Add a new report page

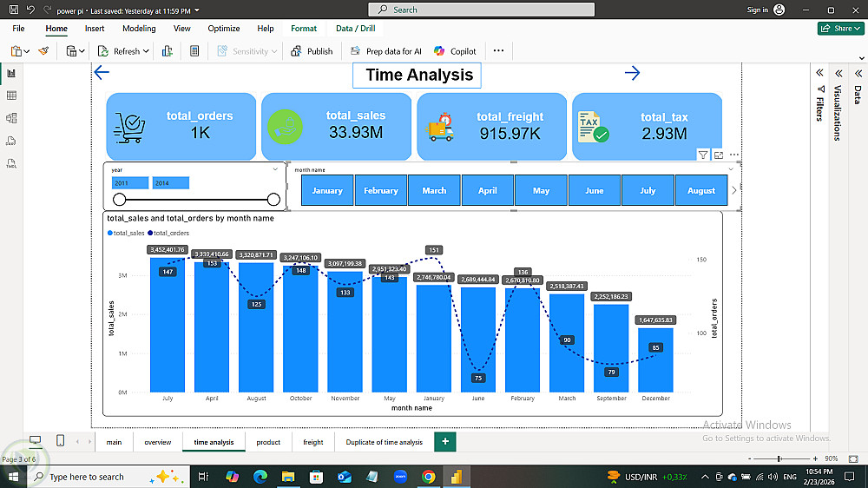[x=445, y=441]
